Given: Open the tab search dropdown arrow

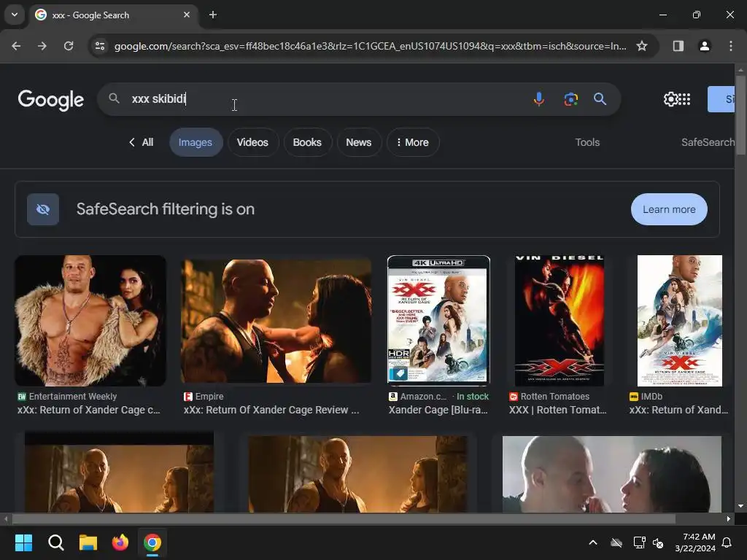Looking at the screenshot, I should [15, 15].
